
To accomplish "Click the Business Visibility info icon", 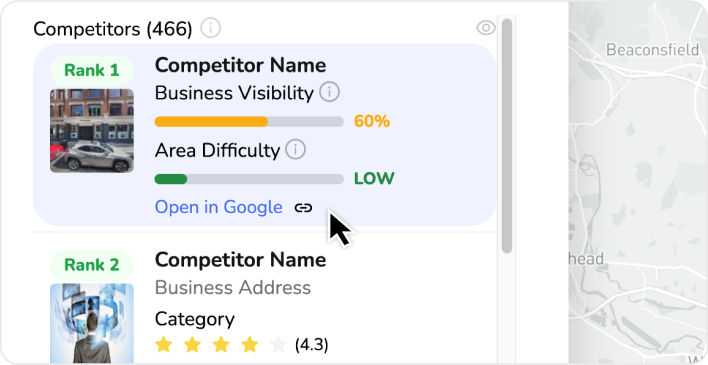I will click(330, 92).
